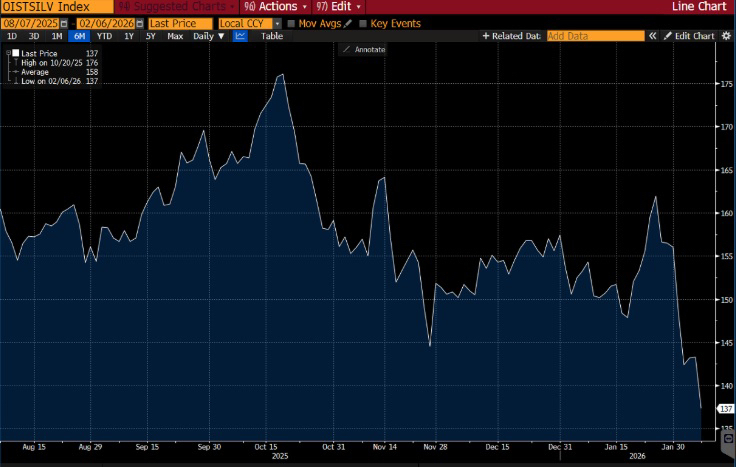Screen dimensions: 736x467
Task: Open the 97) Edit menu
Action: (x=338, y=7)
